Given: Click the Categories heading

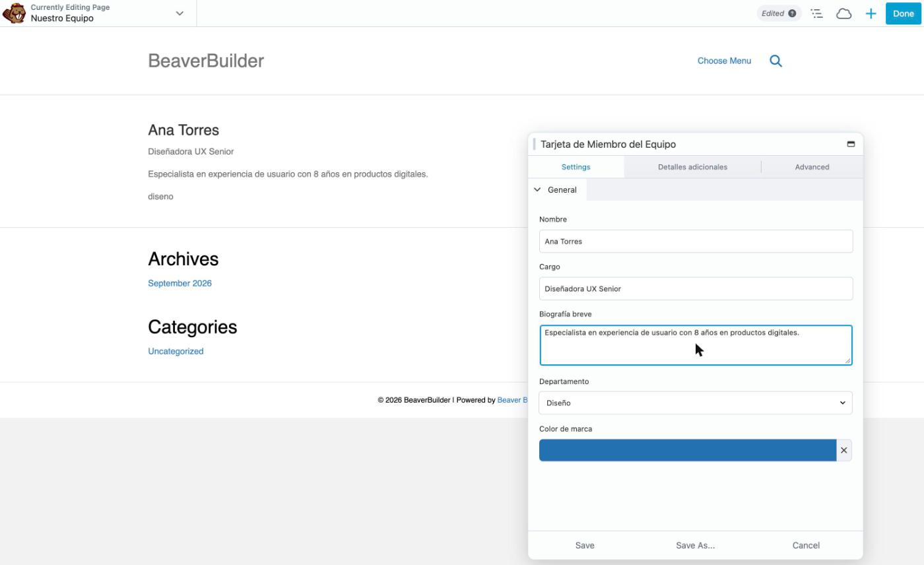Looking at the screenshot, I should tap(192, 327).
